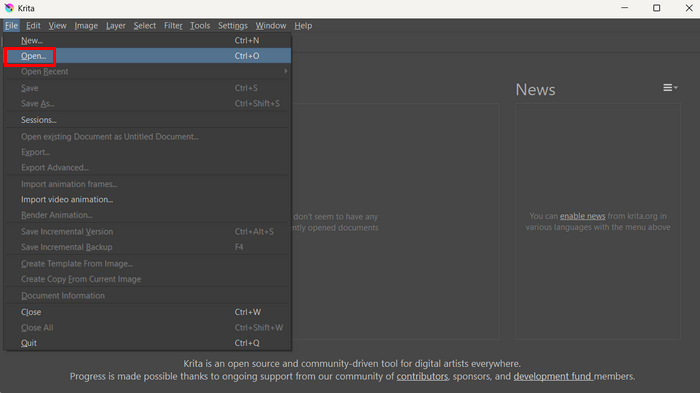
Task: Open the Layer menu
Action: [x=116, y=25]
